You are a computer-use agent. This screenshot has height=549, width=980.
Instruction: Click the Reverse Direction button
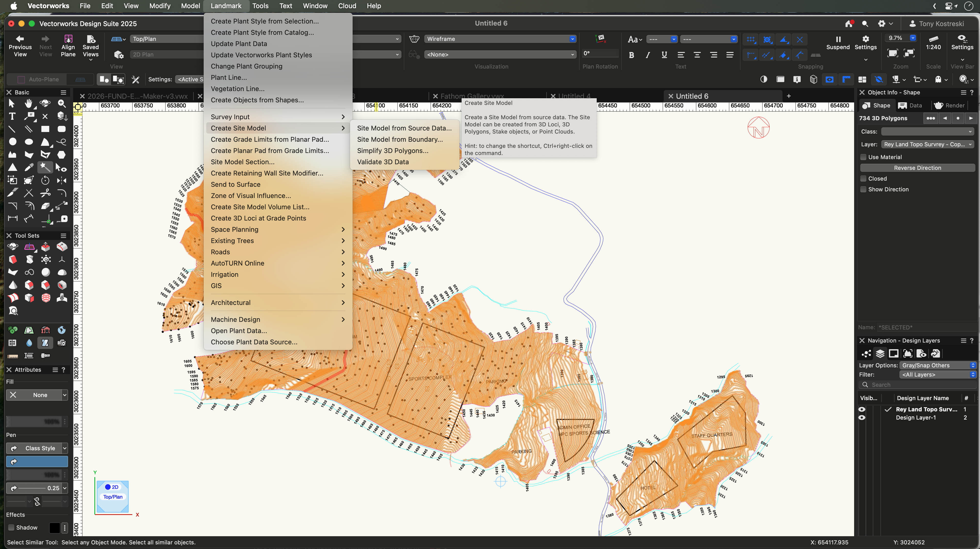pos(917,168)
